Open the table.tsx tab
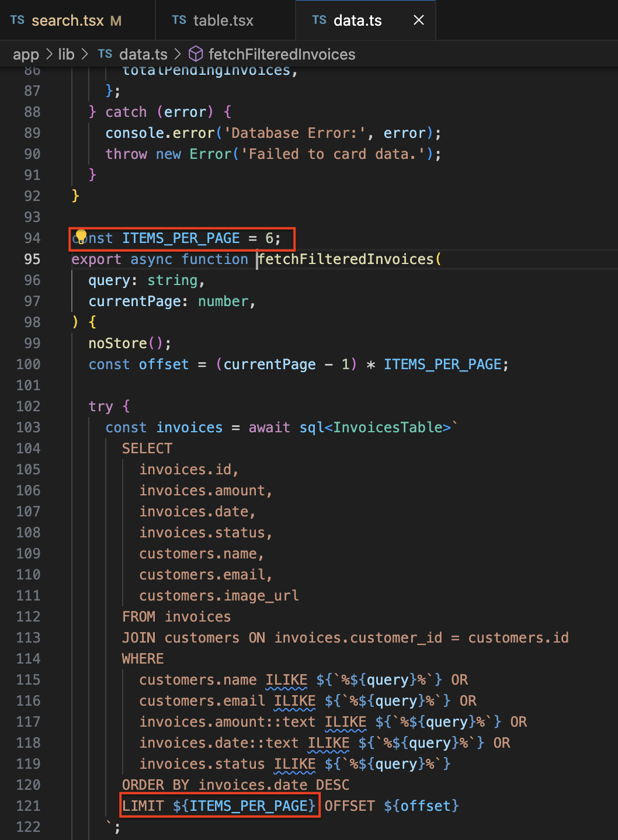Viewport: 618px width, 840px height. point(225,20)
